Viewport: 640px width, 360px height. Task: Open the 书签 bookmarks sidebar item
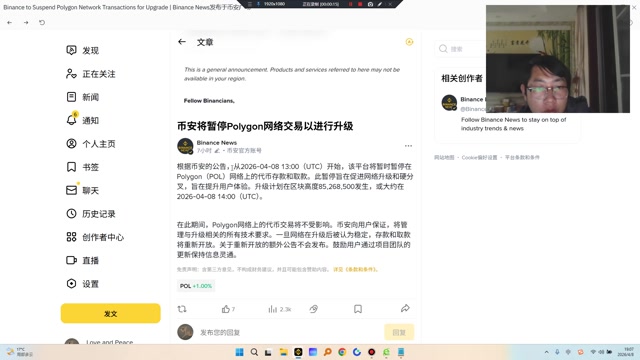[x=83, y=167]
